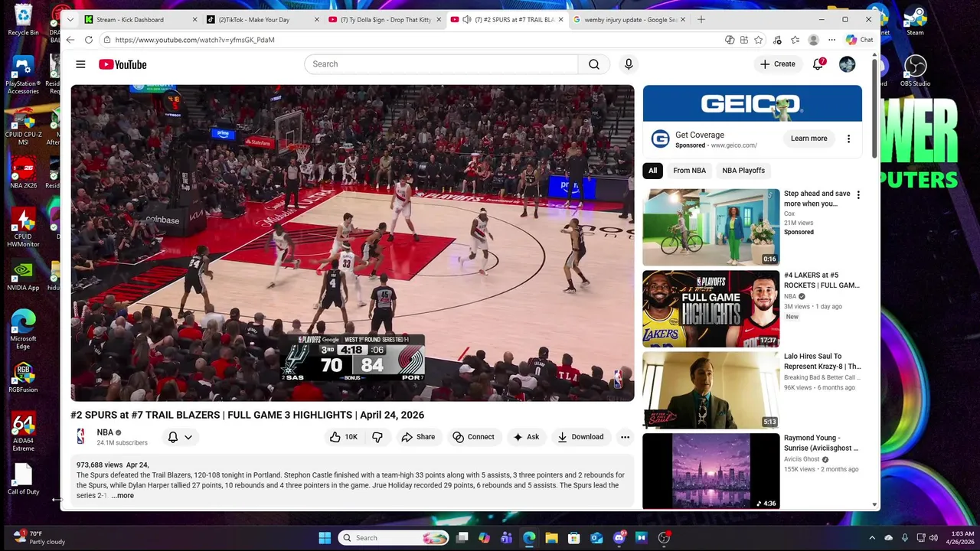Click the Ask button

[x=527, y=437]
